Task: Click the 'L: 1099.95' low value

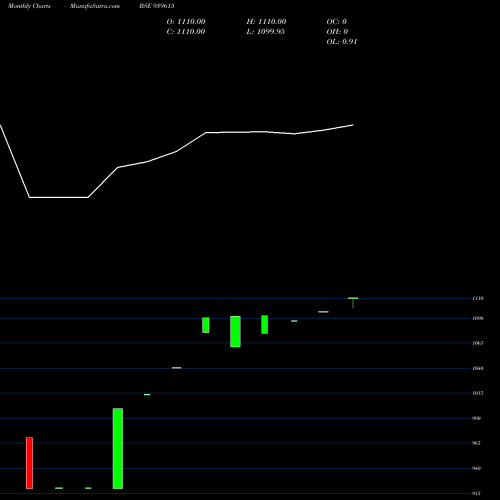Action: click(x=266, y=32)
